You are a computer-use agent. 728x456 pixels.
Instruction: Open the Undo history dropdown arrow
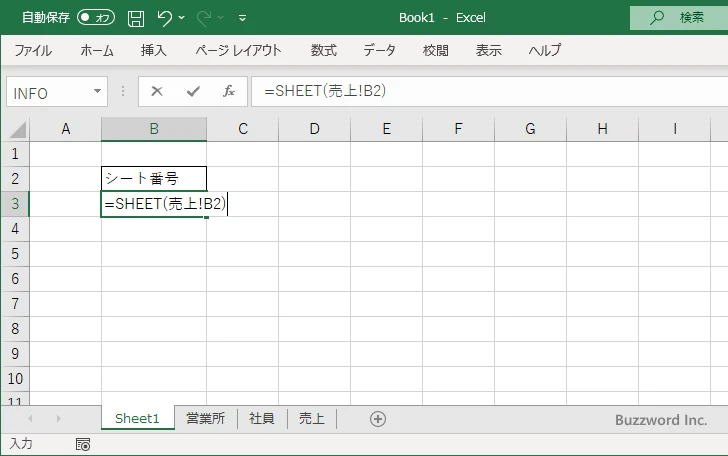[x=182, y=18]
